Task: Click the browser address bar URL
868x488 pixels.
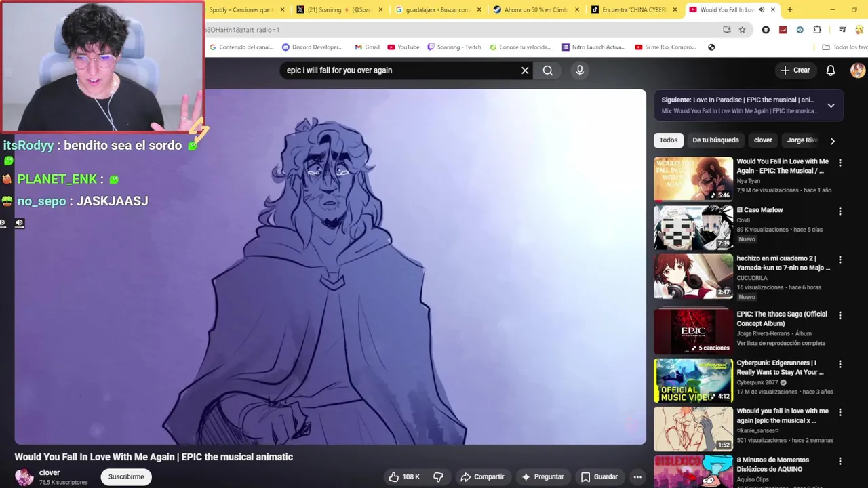Action: tap(461, 30)
